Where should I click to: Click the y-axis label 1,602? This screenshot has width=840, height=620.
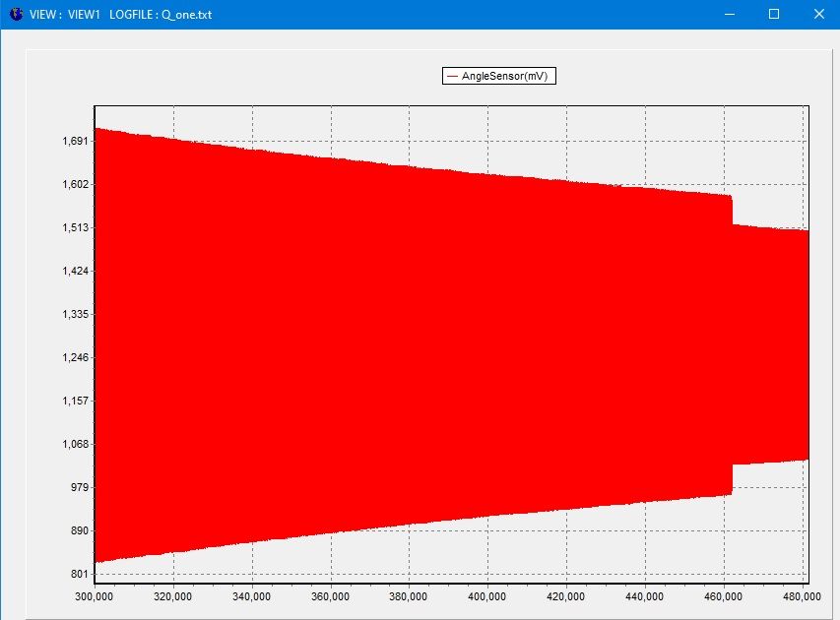point(76,184)
